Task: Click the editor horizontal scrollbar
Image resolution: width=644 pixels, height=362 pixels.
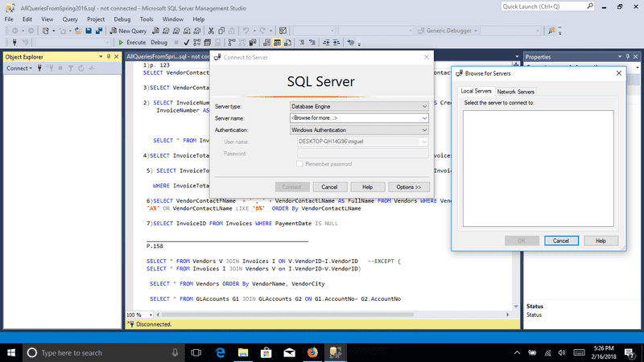Action: click(x=322, y=315)
